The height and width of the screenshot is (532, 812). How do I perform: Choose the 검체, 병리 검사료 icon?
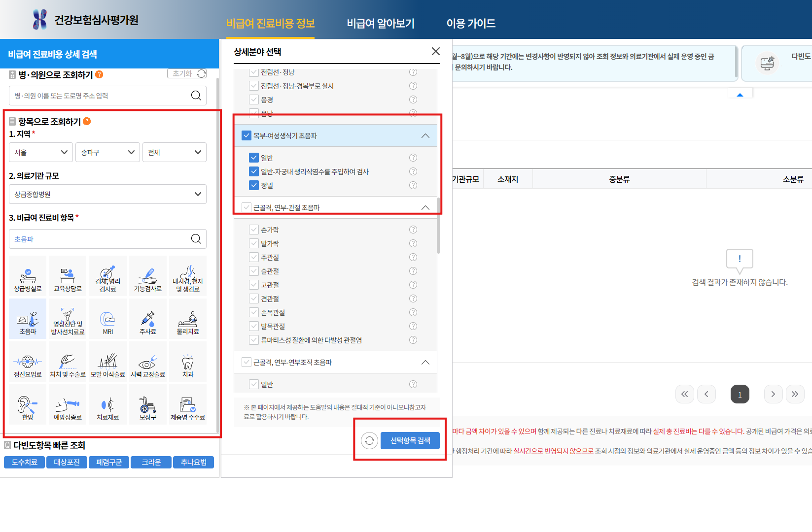(107, 276)
